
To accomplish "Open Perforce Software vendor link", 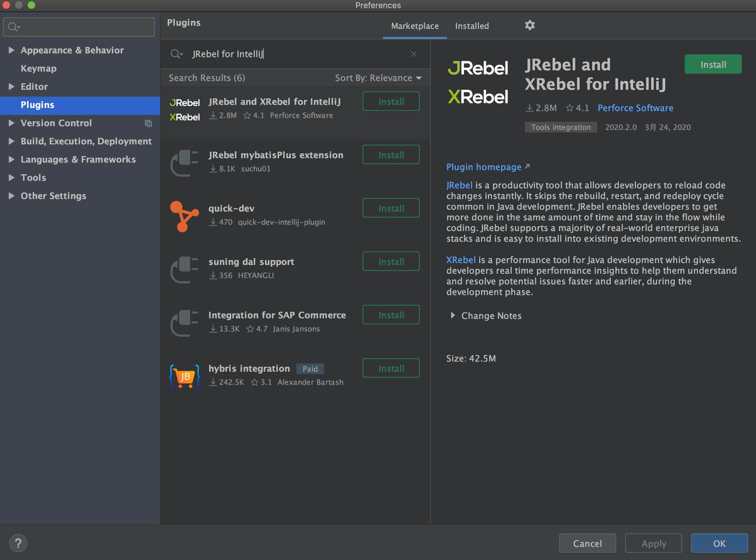I will (x=635, y=108).
